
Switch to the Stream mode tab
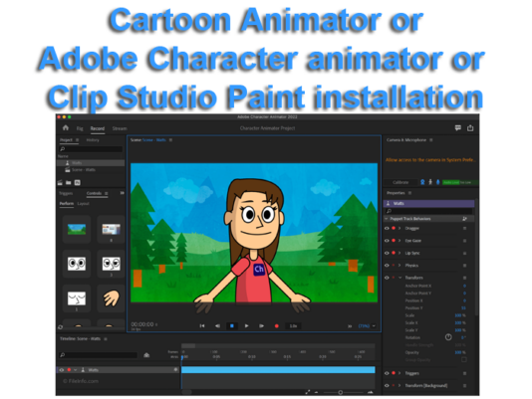(x=120, y=128)
